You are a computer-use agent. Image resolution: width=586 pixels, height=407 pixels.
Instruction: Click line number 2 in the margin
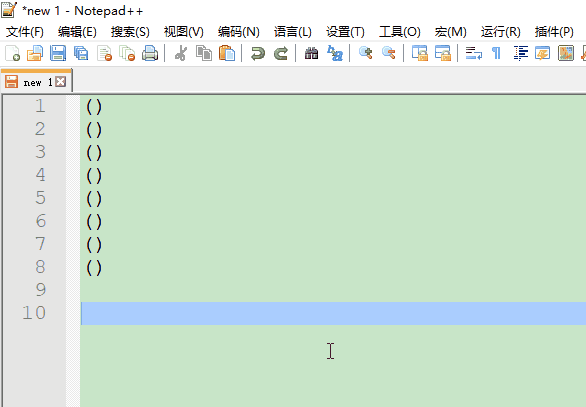click(40, 130)
